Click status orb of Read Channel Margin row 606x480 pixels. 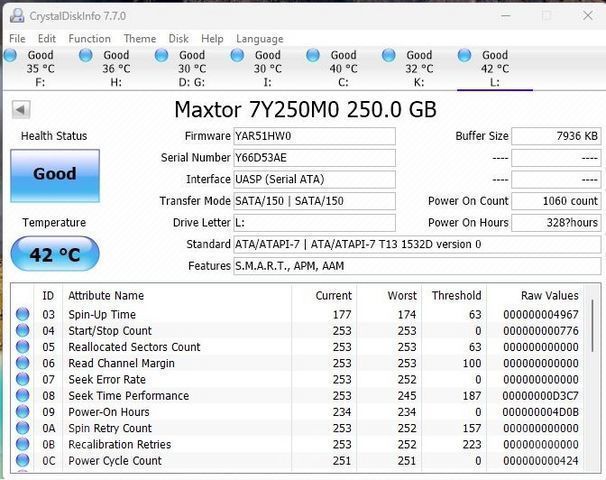click(x=22, y=363)
